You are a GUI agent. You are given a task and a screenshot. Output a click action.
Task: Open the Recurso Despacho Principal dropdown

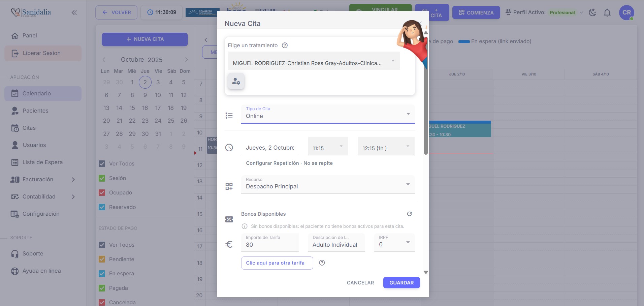[x=327, y=185]
